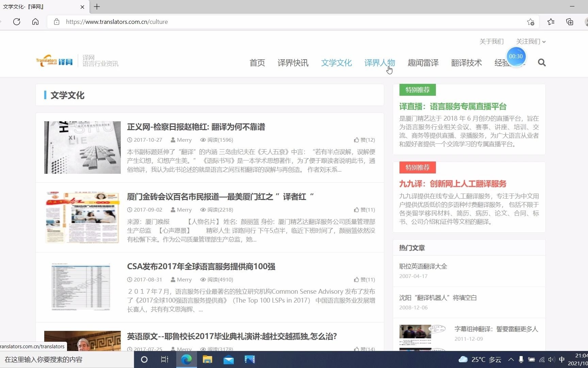Open the 趣闻雷译 nav item

pyautogui.click(x=423, y=63)
